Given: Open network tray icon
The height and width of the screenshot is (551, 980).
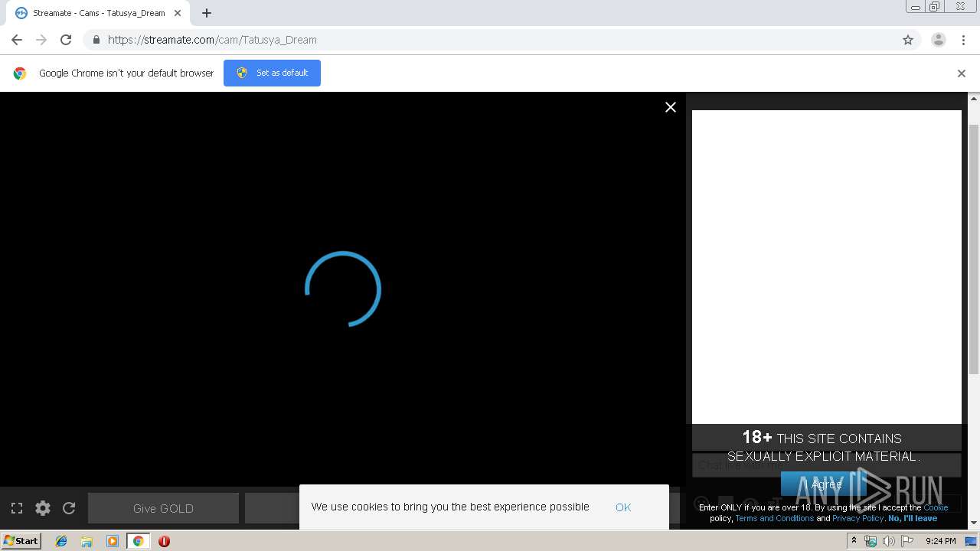Looking at the screenshot, I should (871, 541).
